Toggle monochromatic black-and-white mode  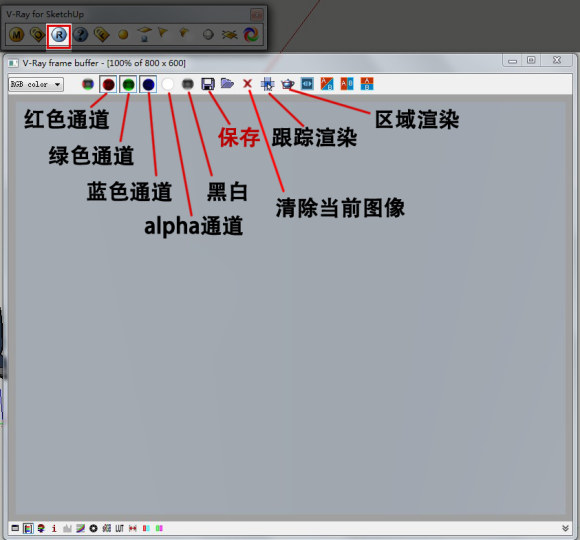click(188, 84)
